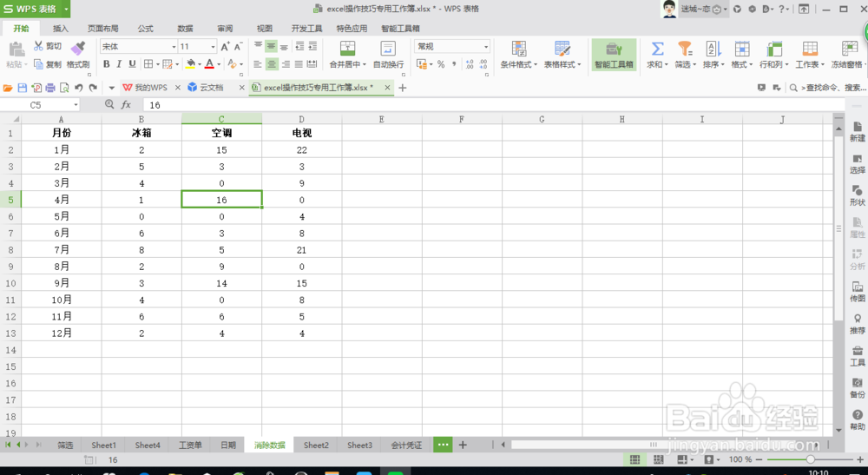
Task: Click the Rows and Columns (行和列) icon
Action: click(774, 49)
